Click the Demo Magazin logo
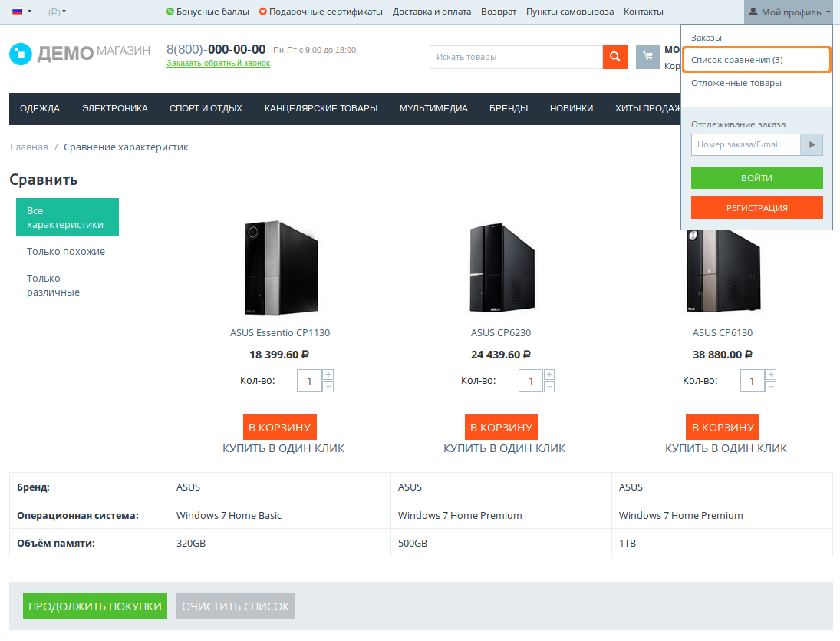The width and height of the screenshot is (840, 641). pos(80,53)
